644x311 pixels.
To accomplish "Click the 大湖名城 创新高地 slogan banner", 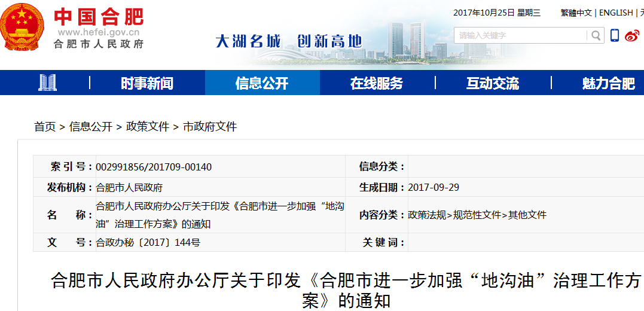I will coord(289,41).
